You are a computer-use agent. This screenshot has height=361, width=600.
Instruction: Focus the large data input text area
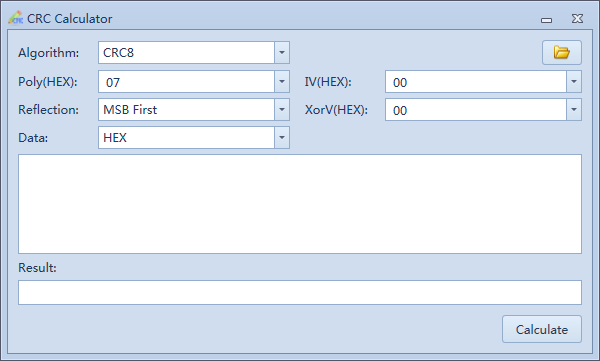coord(300,204)
